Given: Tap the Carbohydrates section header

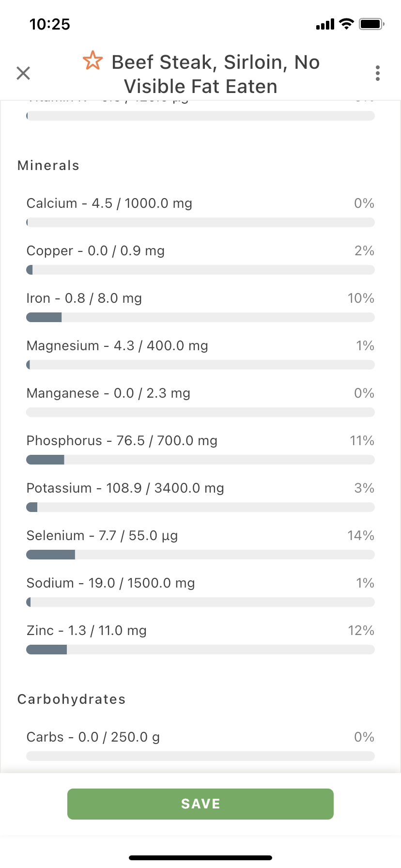Looking at the screenshot, I should coord(72,699).
